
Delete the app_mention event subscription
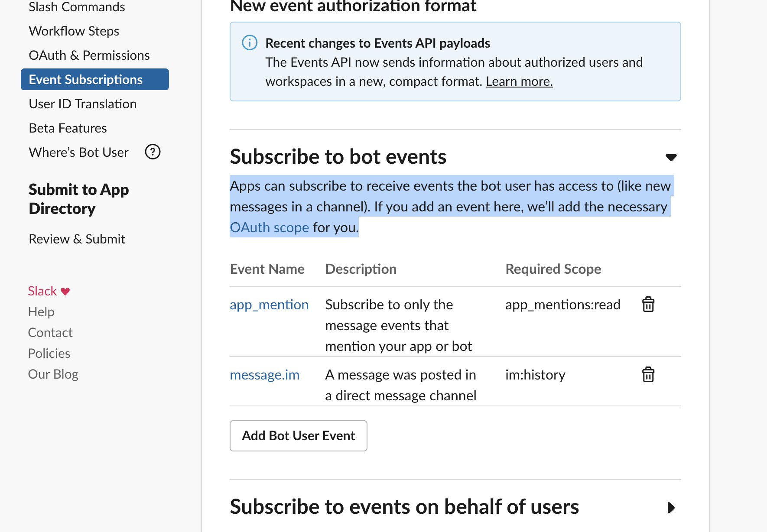pos(648,305)
